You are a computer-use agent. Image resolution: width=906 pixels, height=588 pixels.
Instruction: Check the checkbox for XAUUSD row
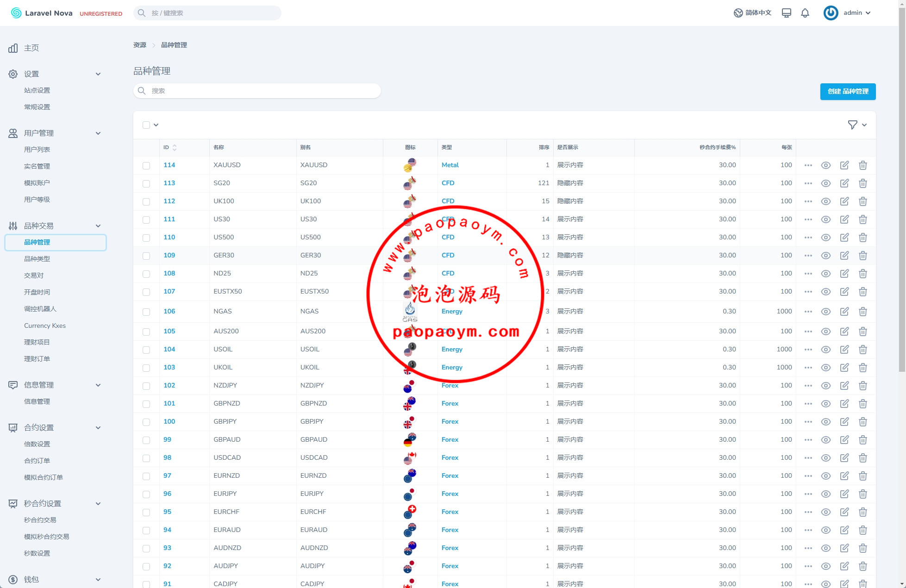click(x=146, y=165)
